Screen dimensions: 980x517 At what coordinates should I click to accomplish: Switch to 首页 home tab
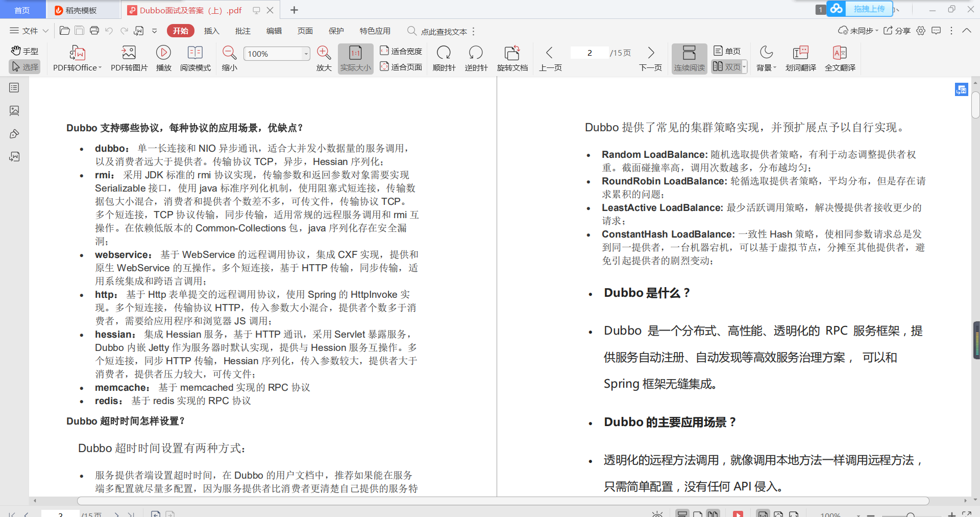pos(22,10)
